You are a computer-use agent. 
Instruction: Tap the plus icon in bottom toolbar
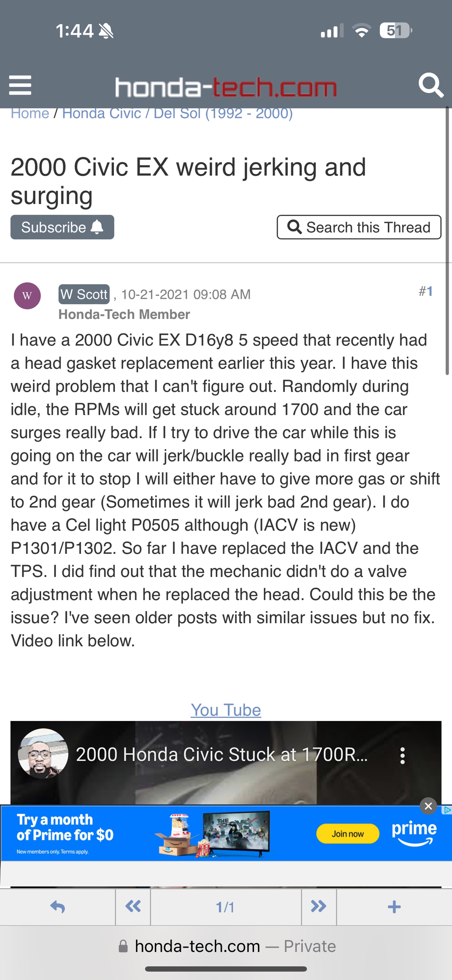(x=394, y=907)
